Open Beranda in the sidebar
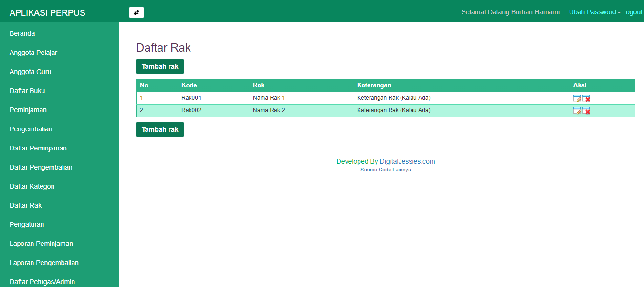The height and width of the screenshot is (287, 644). click(x=22, y=33)
